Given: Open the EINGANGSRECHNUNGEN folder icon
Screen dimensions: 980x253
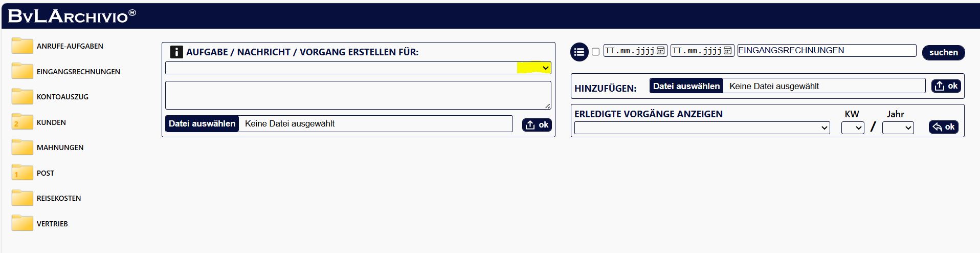Looking at the screenshot, I should pyautogui.click(x=22, y=71).
